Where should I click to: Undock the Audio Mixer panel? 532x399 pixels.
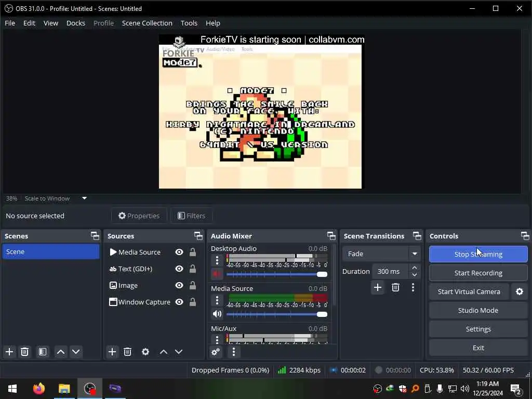[331, 236]
